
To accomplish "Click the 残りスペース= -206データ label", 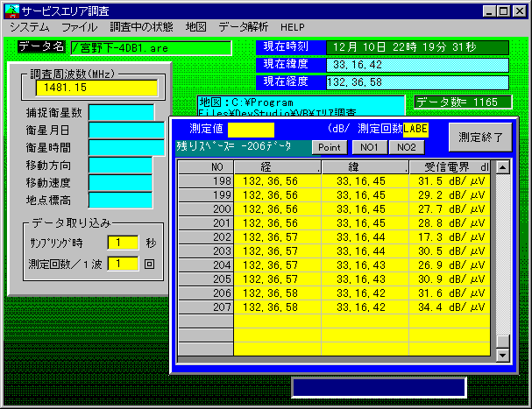I will pos(243,147).
